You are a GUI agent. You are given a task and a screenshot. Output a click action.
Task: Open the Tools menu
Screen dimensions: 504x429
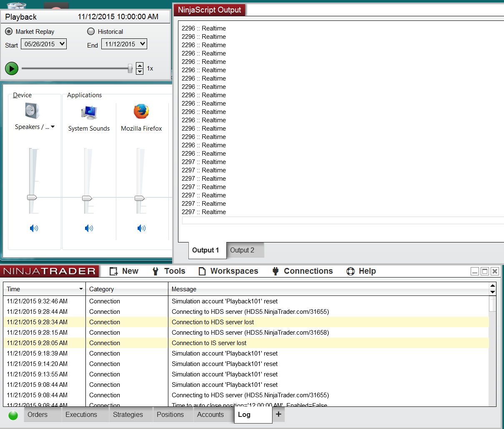[x=175, y=271]
